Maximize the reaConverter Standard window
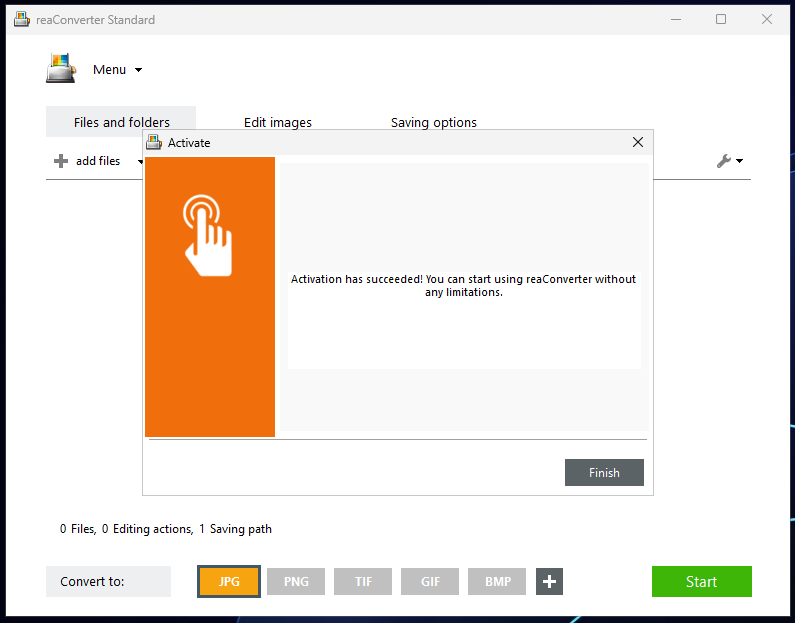Viewport: 795px width, 623px height. [721, 19]
